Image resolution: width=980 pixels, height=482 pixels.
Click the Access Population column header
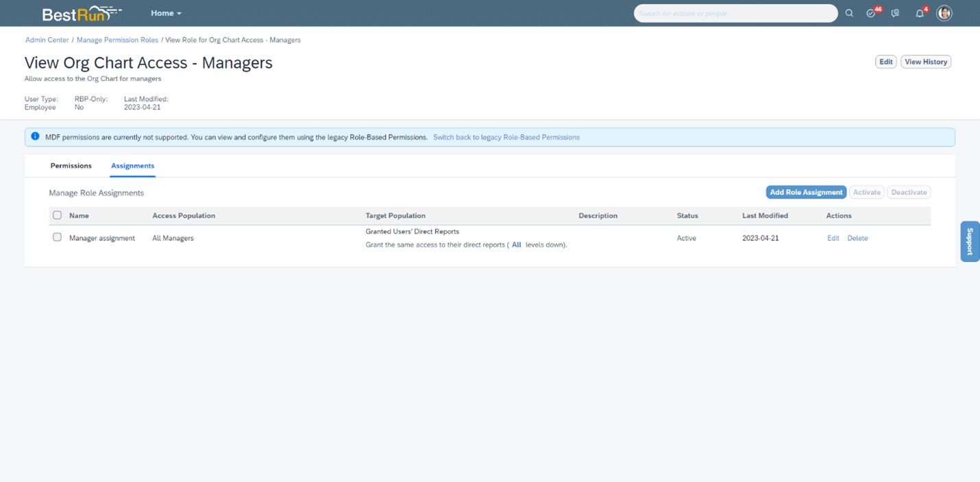pyautogui.click(x=184, y=216)
